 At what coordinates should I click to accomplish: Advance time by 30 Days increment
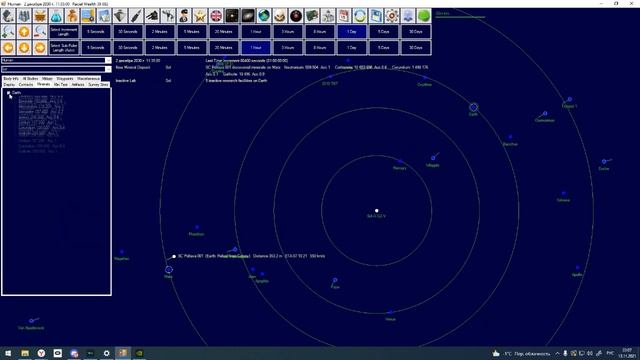(416, 31)
